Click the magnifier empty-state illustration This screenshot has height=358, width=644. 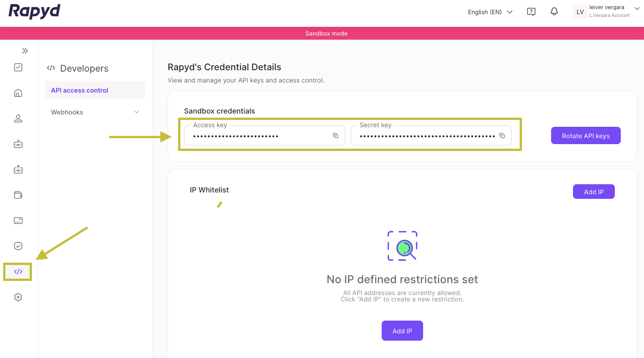click(402, 246)
